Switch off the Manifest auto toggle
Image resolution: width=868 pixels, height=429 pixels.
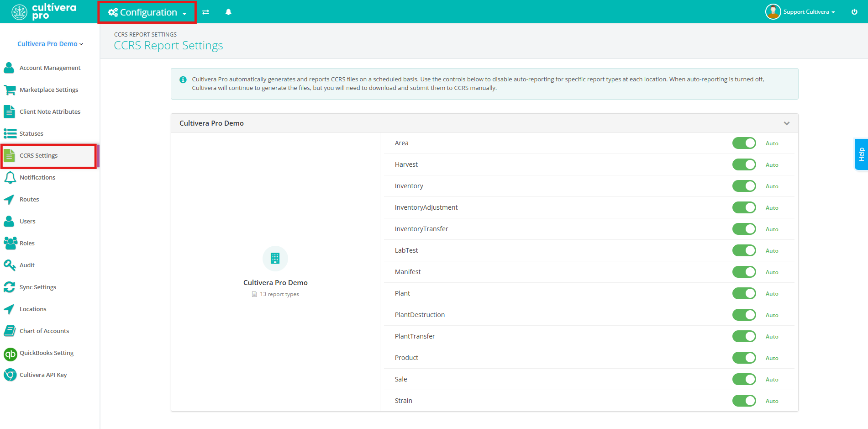(744, 272)
